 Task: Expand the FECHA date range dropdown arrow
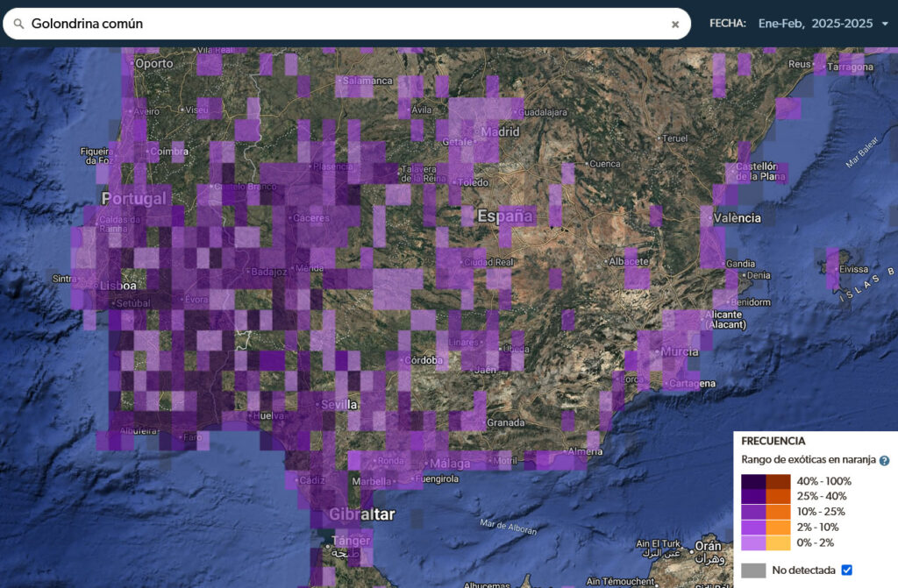885,24
